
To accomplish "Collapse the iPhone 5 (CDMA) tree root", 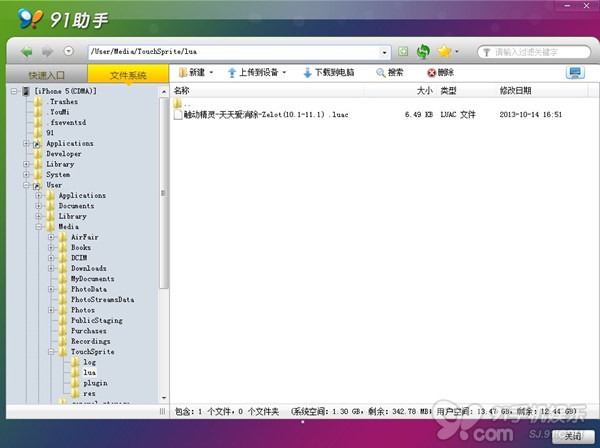I will tap(12, 91).
